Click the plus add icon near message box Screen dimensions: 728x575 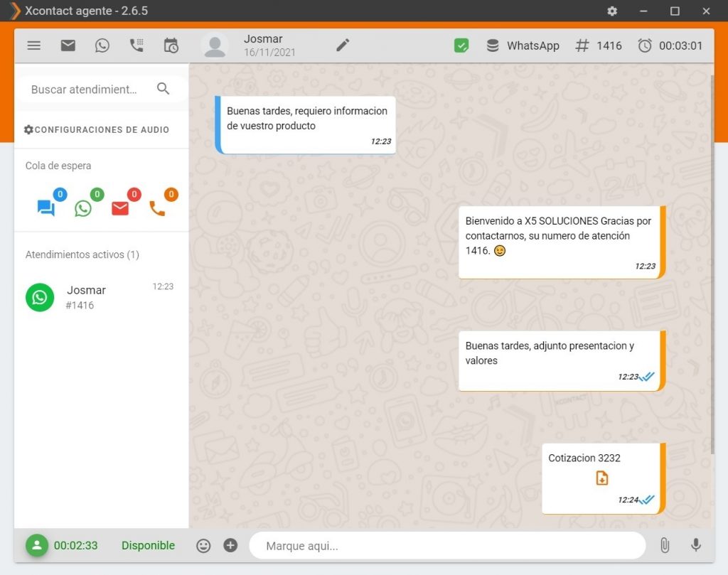[x=230, y=545]
